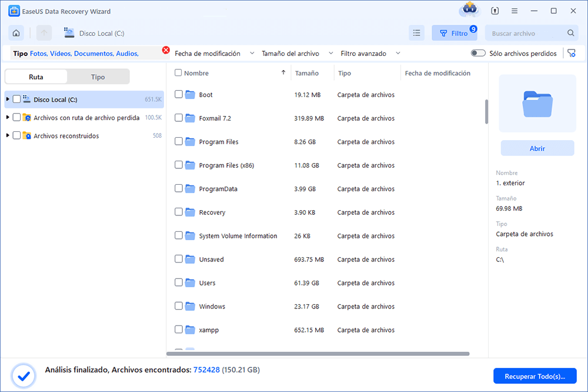The width and height of the screenshot is (588, 392).
Task: Click the Program Files folder icon
Action: point(190,141)
